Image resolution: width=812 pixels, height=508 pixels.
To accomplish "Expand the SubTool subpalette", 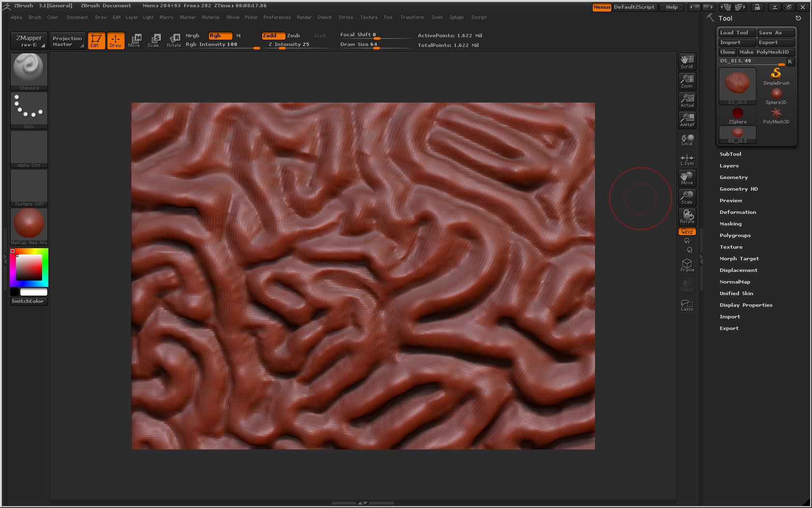I will pos(730,154).
